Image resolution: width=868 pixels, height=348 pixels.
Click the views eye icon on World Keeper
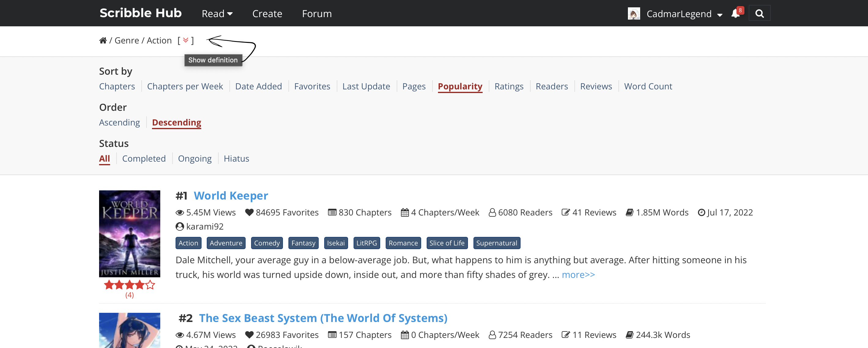180,212
